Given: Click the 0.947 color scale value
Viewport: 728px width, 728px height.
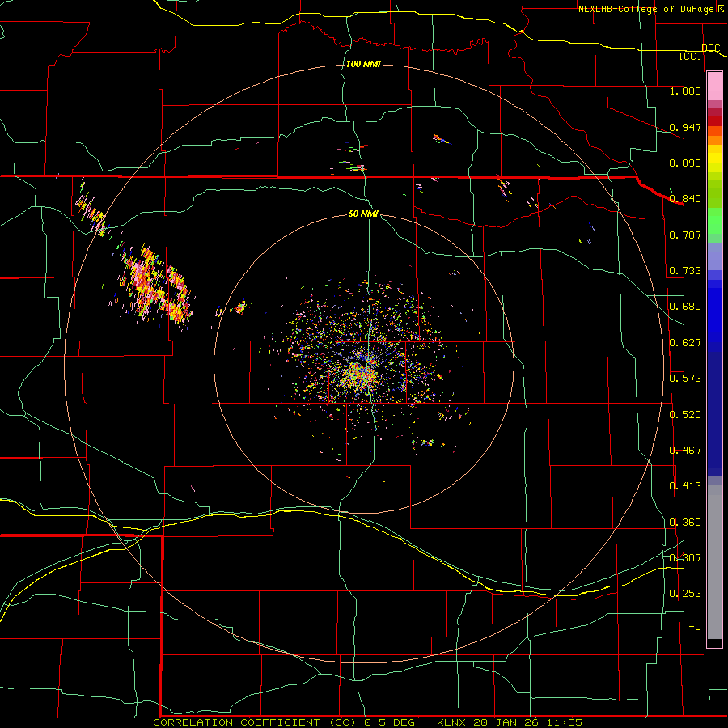Looking at the screenshot, I should click(x=685, y=127).
